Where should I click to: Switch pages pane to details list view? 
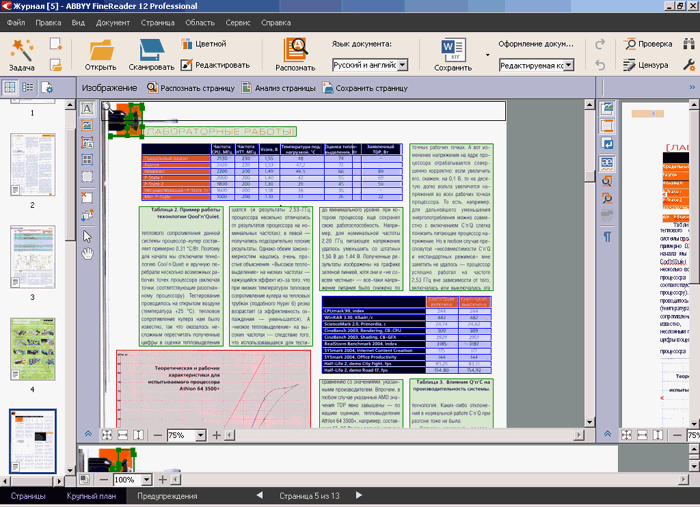[x=28, y=87]
